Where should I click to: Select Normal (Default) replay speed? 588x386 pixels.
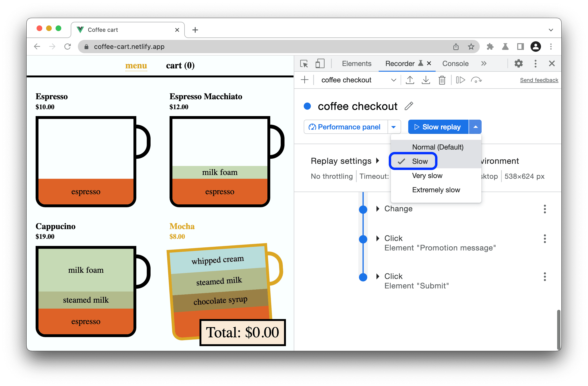click(x=437, y=146)
